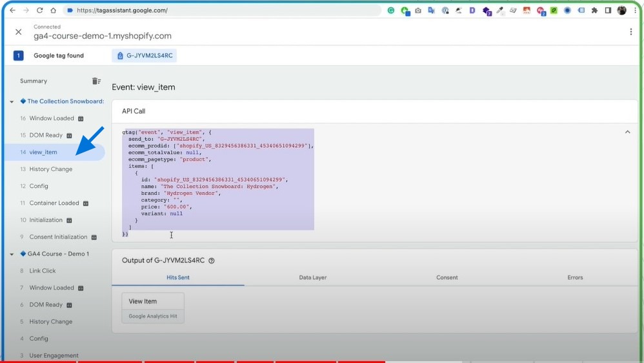Select GA4 Course - Demo 1 page entry
This screenshot has height=363, width=644.
pyautogui.click(x=55, y=254)
